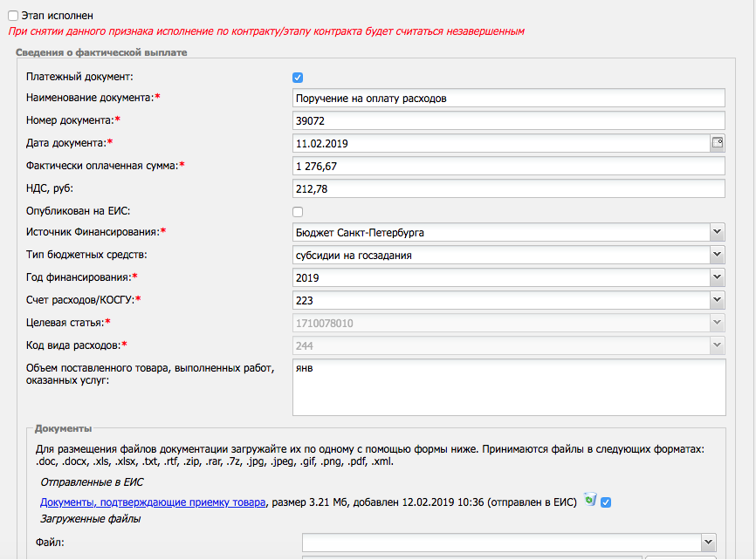Open the 'Код вида расходов' dropdown

pos(717,345)
